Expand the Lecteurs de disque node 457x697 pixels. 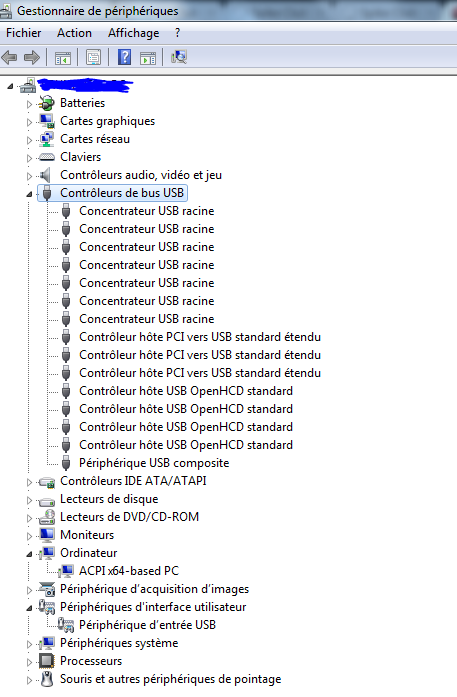[29, 500]
